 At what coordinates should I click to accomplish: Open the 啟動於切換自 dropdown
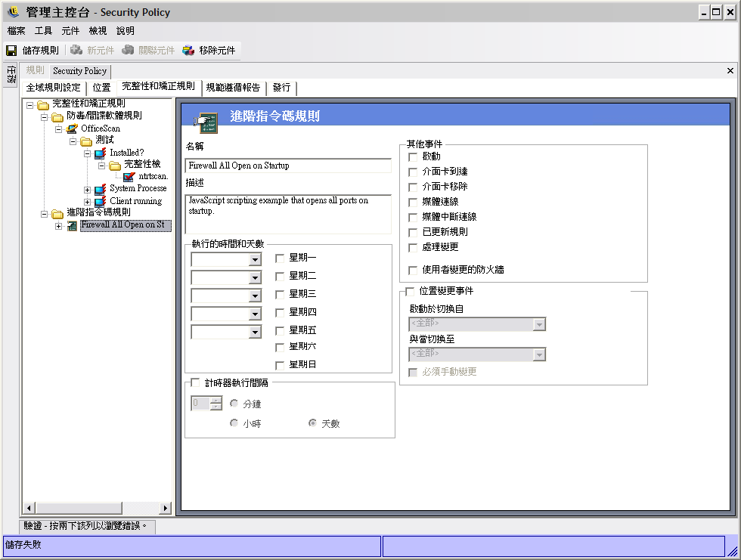538,324
